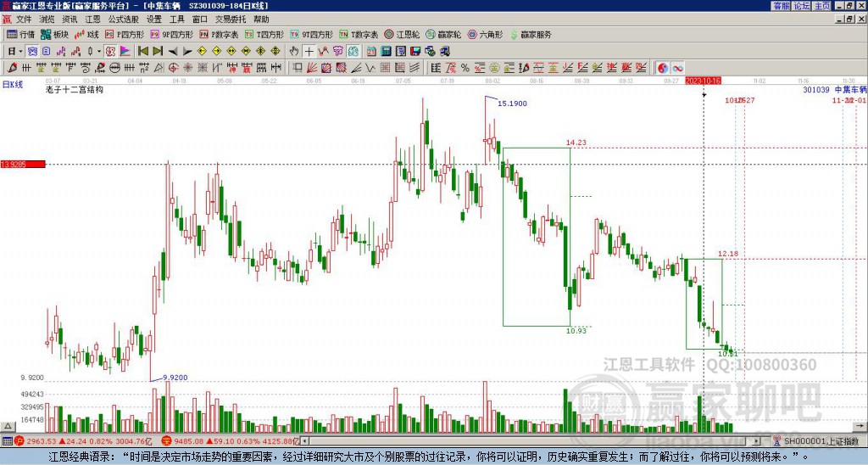Click the red 13.9285 price label

[x=23, y=164]
